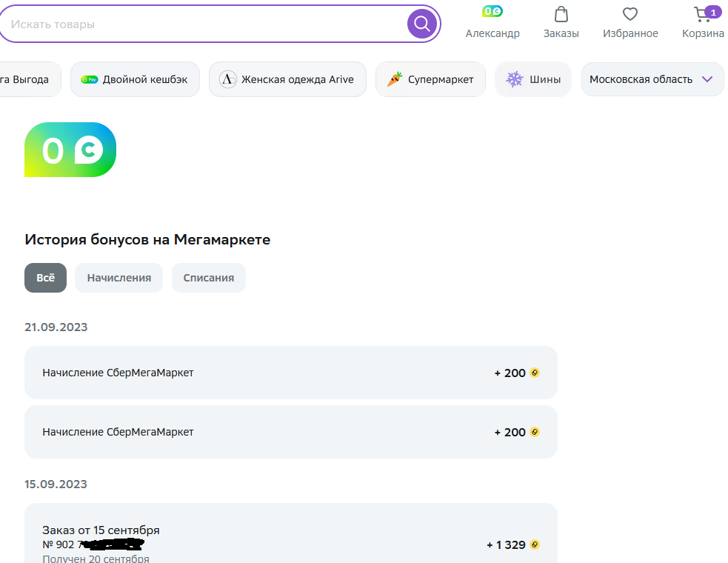Click the SberPay icon in Двойной кешбэк
This screenshot has width=728, height=563.
tap(89, 79)
